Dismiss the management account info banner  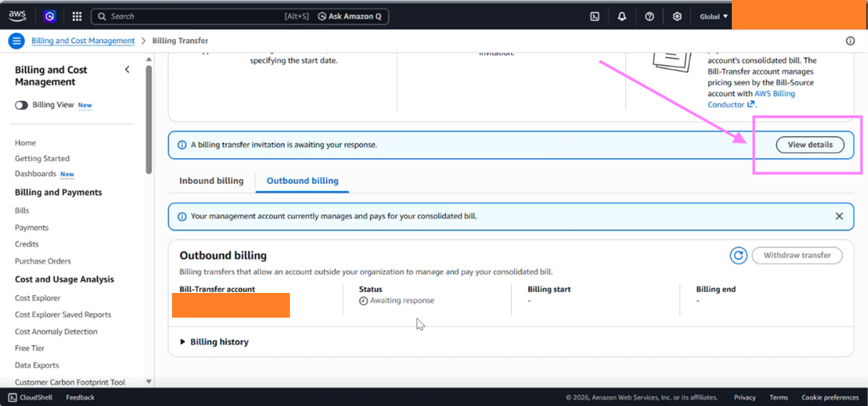pyautogui.click(x=839, y=217)
